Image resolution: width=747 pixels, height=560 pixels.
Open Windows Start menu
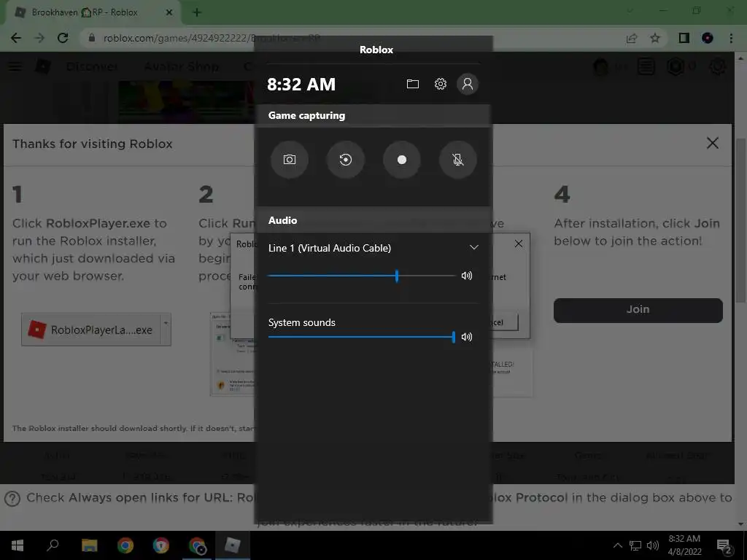pos(18,545)
